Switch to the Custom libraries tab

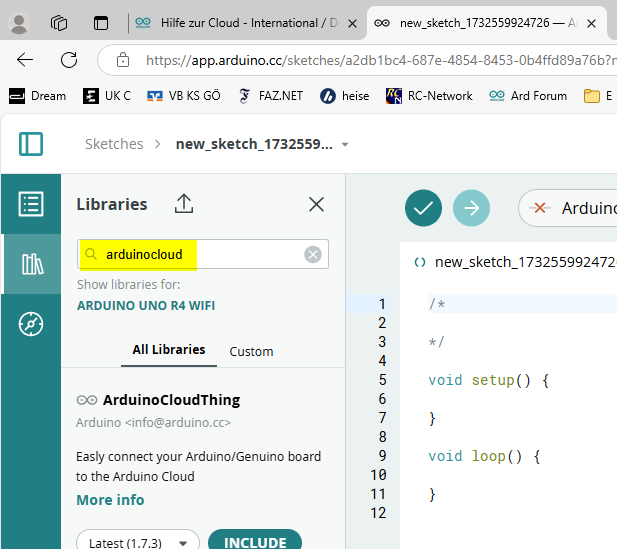click(251, 351)
